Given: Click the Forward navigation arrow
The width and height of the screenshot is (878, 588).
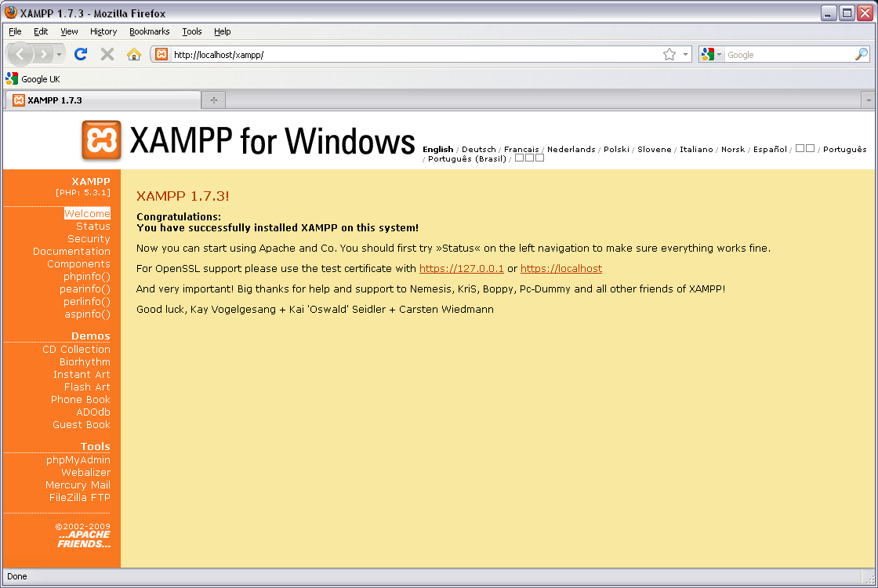Looking at the screenshot, I should coord(43,54).
